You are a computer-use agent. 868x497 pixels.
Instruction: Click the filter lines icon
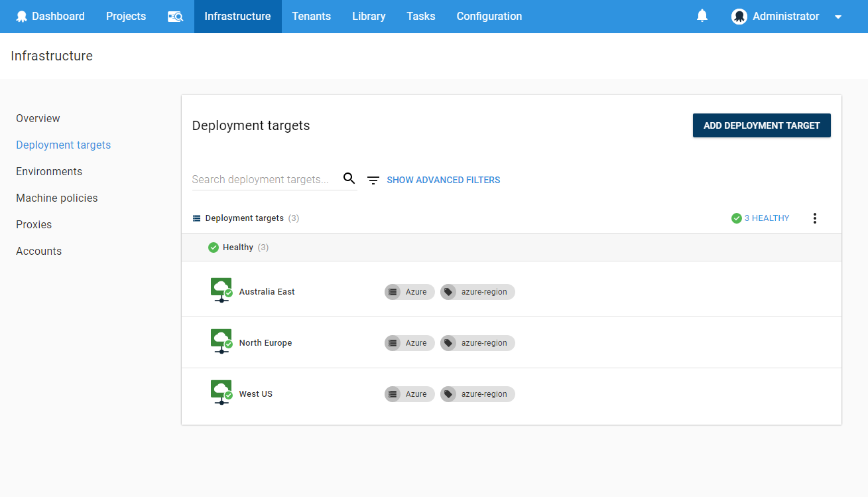(373, 180)
